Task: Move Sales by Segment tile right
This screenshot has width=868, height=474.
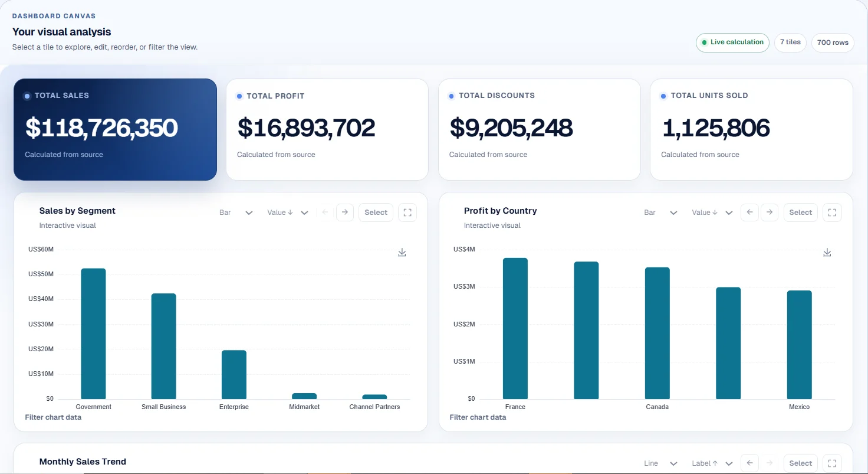Action: (345, 213)
